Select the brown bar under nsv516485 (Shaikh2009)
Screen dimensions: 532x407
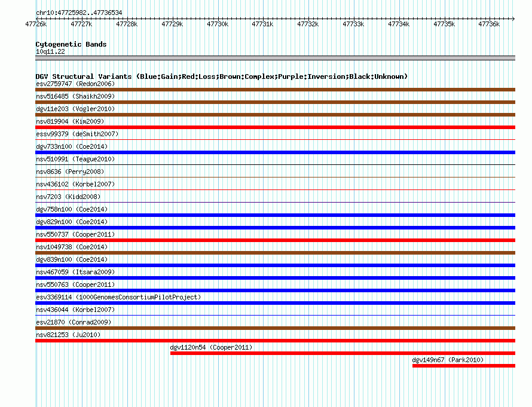275,102
